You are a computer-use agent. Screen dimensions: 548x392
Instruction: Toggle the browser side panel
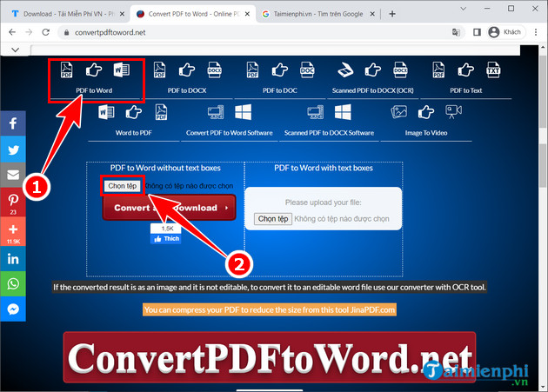477,32
